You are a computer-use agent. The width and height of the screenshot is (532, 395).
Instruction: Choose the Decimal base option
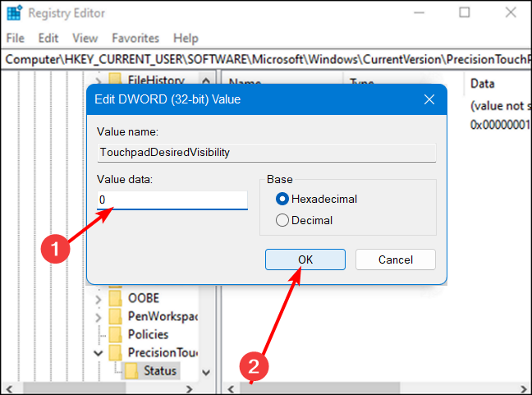click(x=282, y=220)
